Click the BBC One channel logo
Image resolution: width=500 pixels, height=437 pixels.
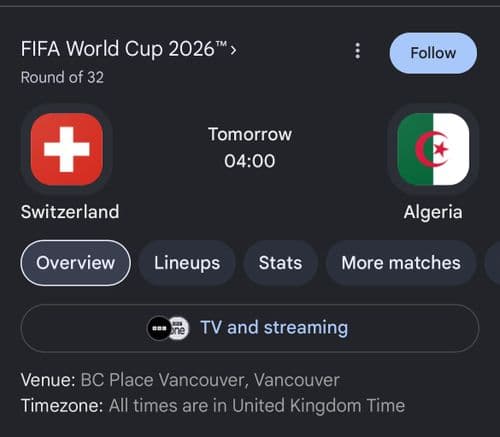click(180, 328)
